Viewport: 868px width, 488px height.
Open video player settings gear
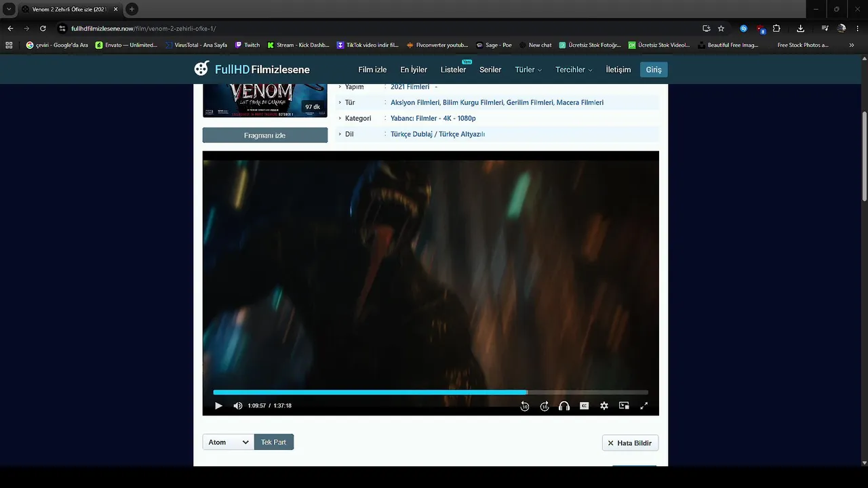click(604, 406)
